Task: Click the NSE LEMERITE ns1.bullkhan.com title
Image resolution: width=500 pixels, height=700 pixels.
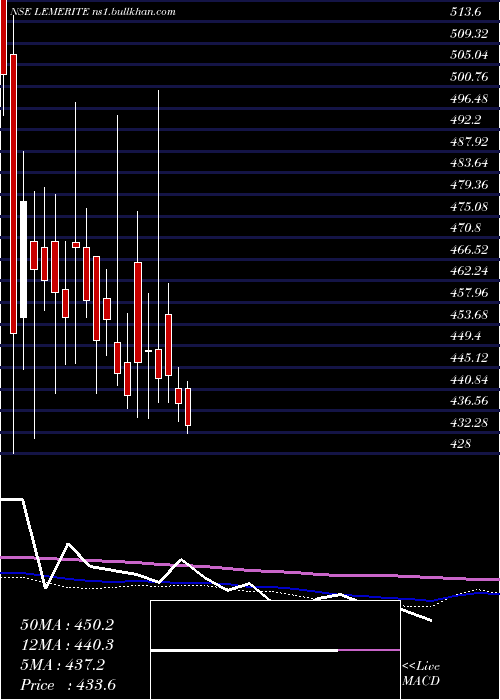Action: [93, 12]
